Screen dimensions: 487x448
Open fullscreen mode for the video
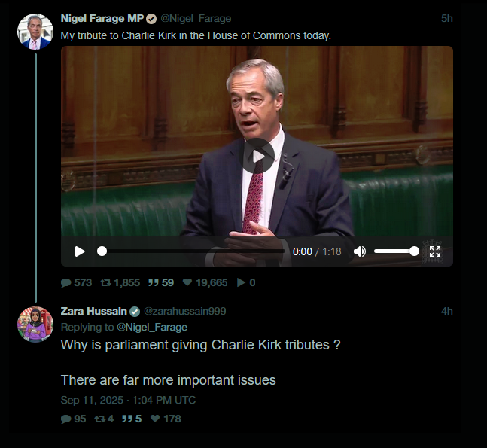[435, 251]
